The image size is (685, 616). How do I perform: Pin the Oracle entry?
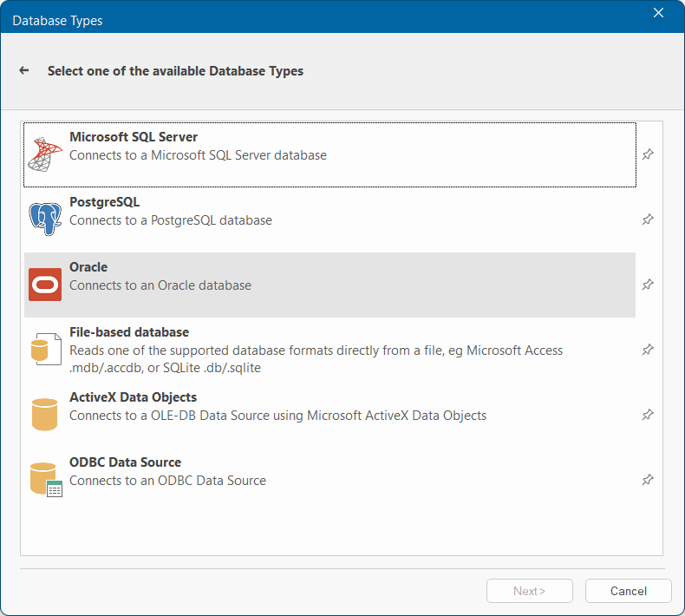[648, 285]
